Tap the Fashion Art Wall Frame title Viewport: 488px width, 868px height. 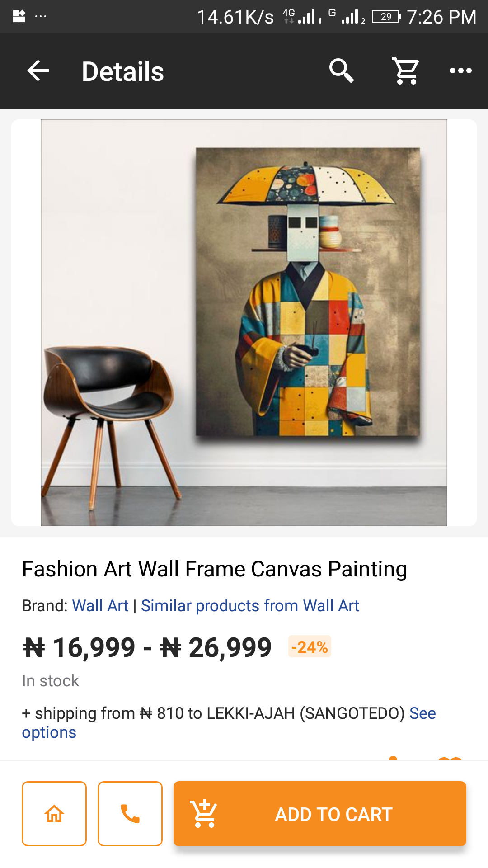pyautogui.click(x=215, y=569)
